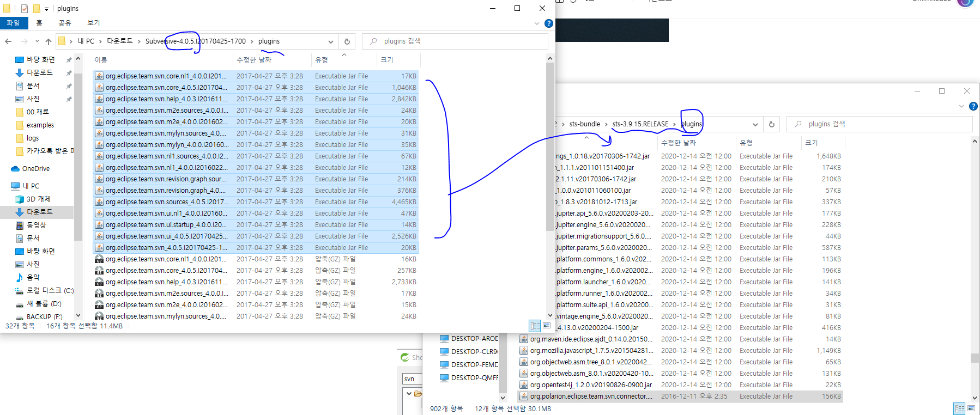Sort by the 수정한 날짜 column header

[254, 60]
